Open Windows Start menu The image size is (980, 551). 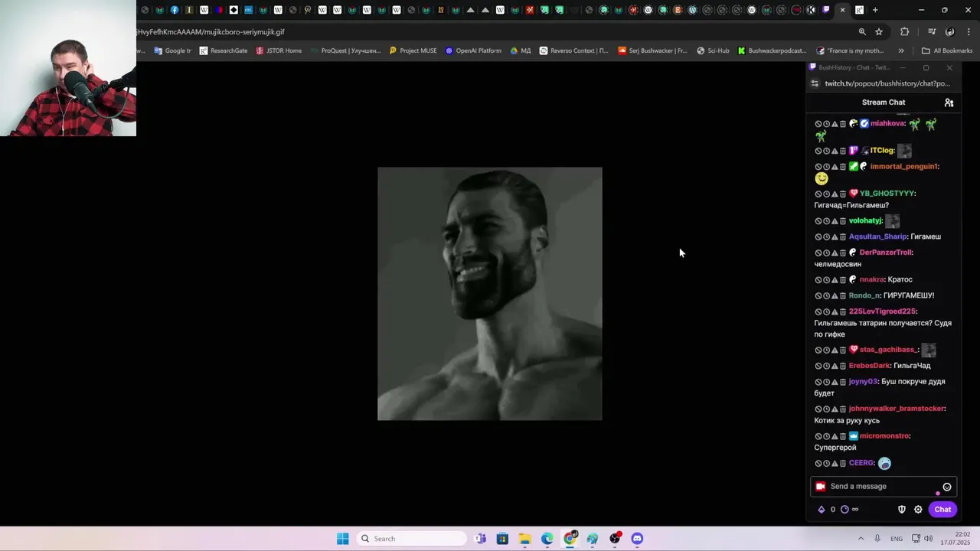pos(342,539)
